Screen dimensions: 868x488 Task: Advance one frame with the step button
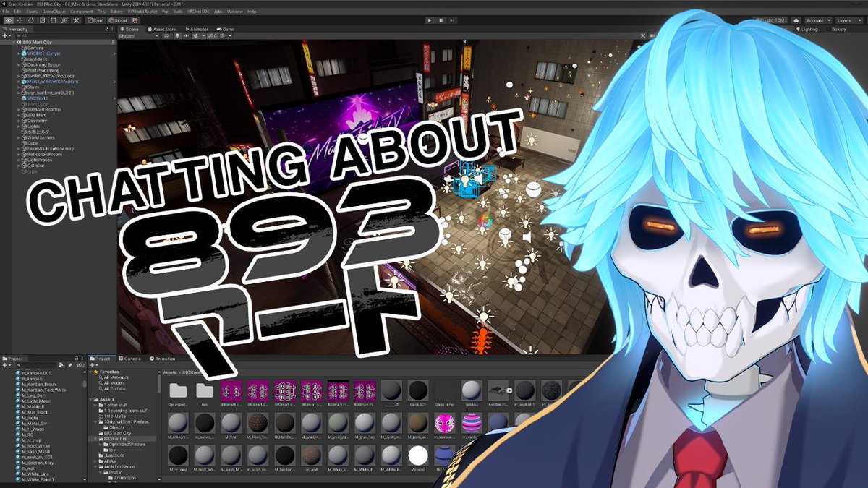click(x=451, y=20)
